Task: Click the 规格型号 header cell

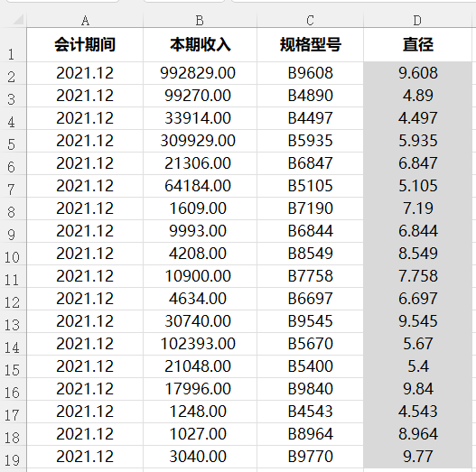Action: pos(310,45)
